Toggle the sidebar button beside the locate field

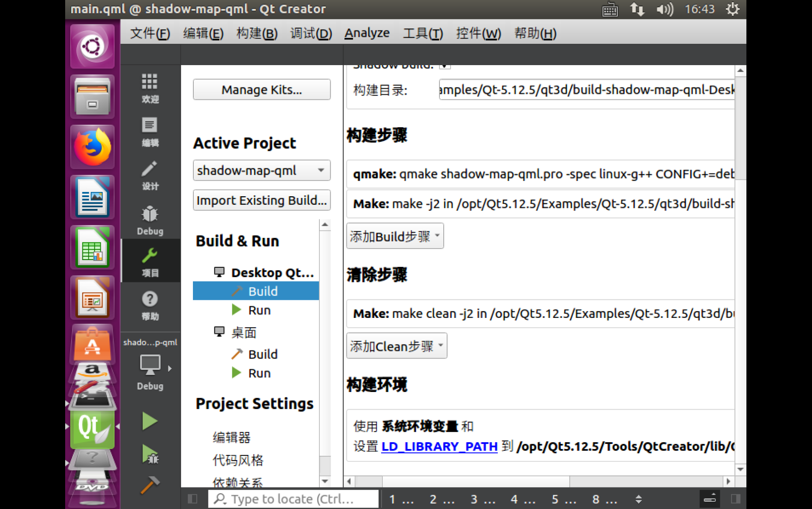point(192,499)
